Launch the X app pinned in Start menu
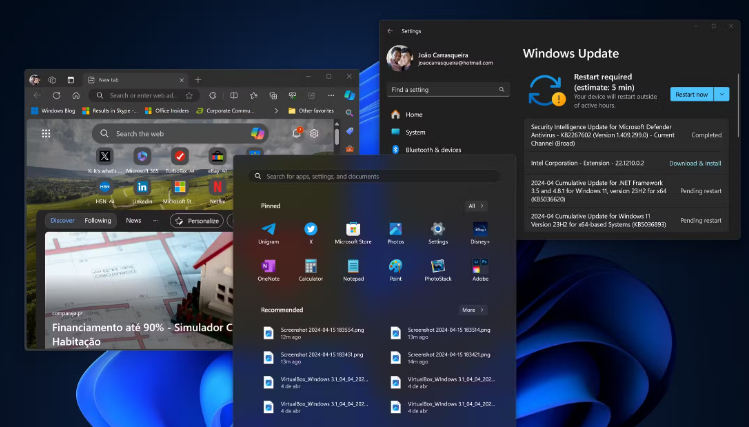Image resolution: width=749 pixels, height=427 pixels. (310, 233)
